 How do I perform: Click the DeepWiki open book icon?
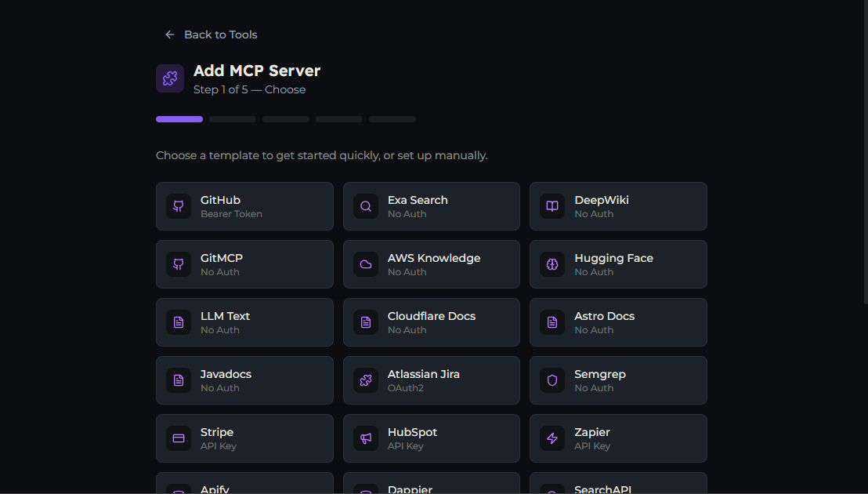(x=552, y=206)
